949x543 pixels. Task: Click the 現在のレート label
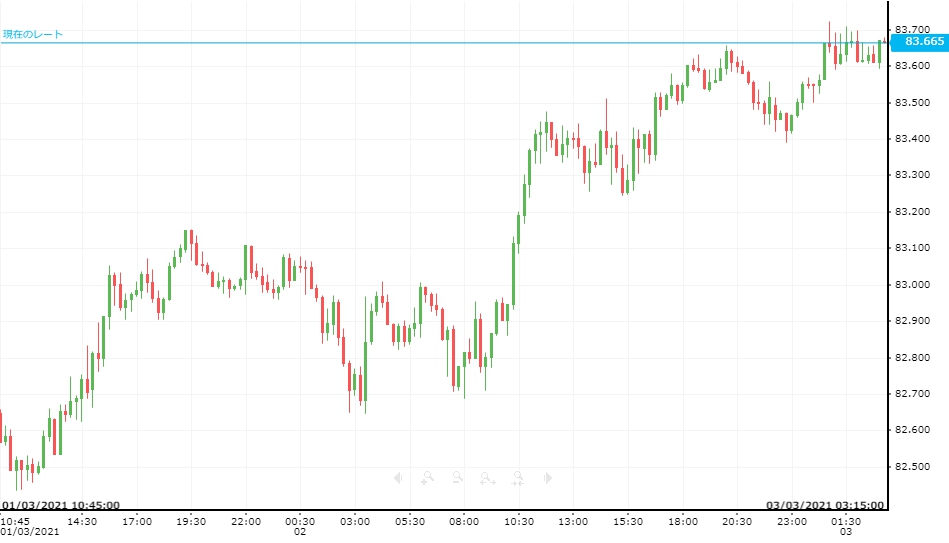click(33, 35)
